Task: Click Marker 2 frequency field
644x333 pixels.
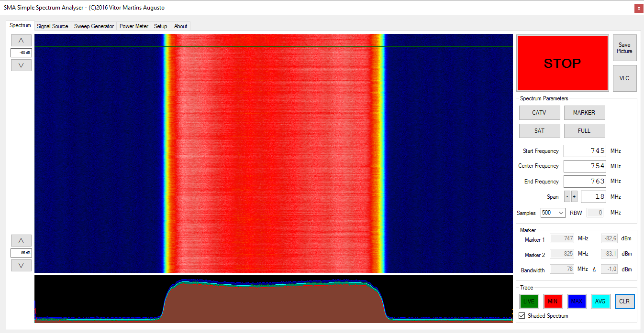Action: [562, 254]
